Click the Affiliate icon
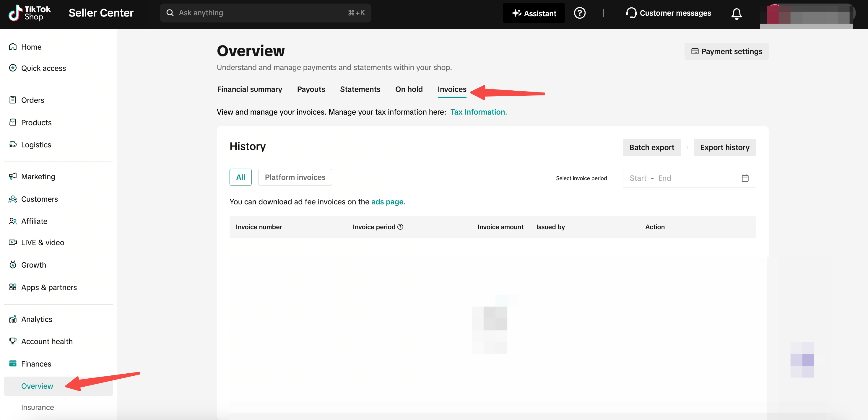Viewport: 868px width, 420px height. tap(13, 221)
